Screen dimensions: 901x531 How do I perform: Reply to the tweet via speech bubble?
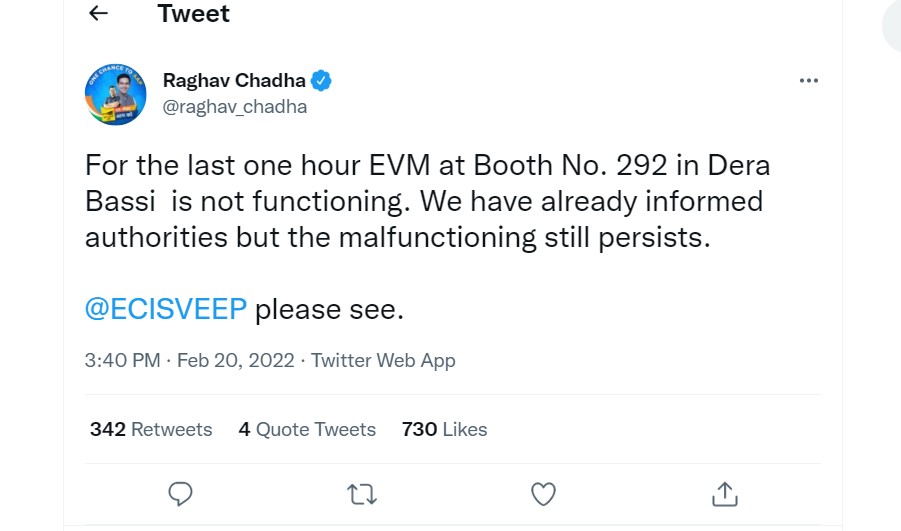pos(180,493)
